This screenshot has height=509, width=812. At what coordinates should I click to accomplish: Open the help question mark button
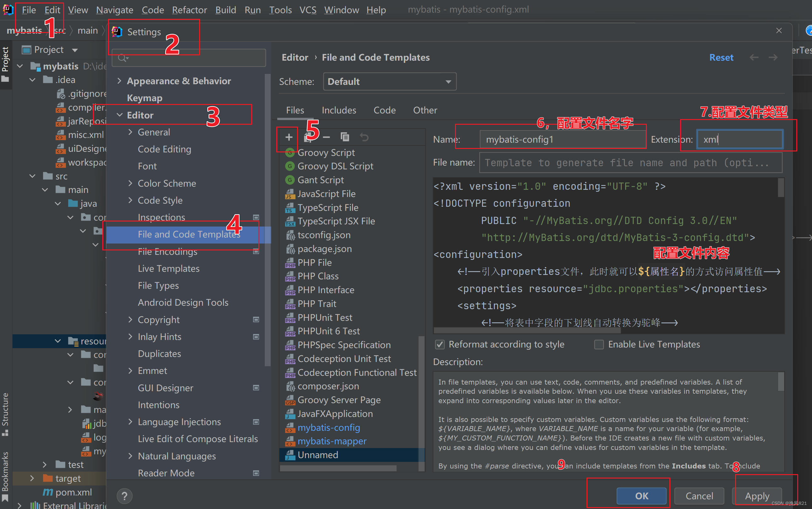coord(124,495)
